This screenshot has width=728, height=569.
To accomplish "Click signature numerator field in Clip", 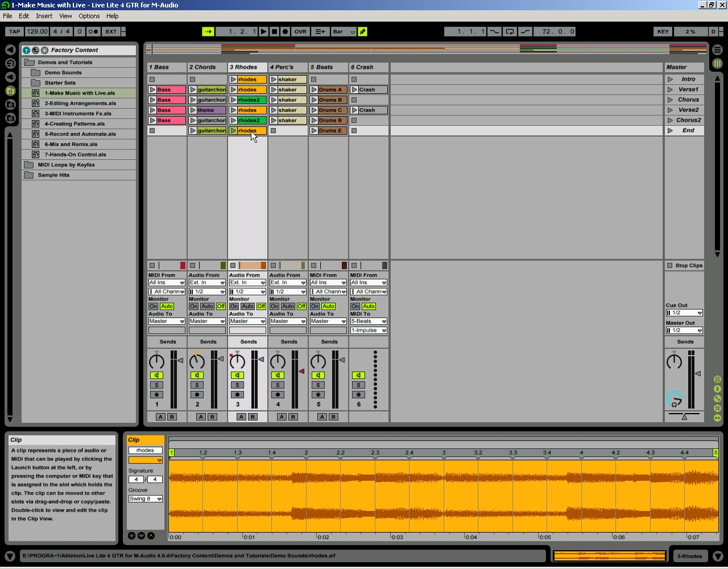I will coord(136,480).
